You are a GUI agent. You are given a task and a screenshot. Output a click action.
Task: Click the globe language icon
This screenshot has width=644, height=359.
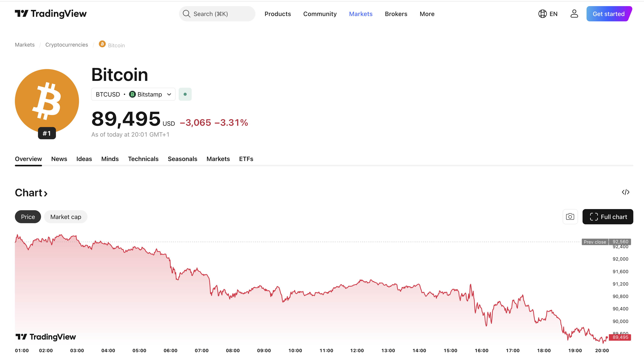[542, 14]
